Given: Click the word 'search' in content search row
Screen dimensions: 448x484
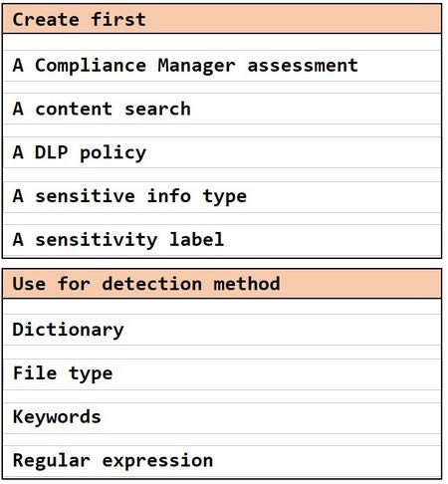Looking at the screenshot, I should pos(157,109).
